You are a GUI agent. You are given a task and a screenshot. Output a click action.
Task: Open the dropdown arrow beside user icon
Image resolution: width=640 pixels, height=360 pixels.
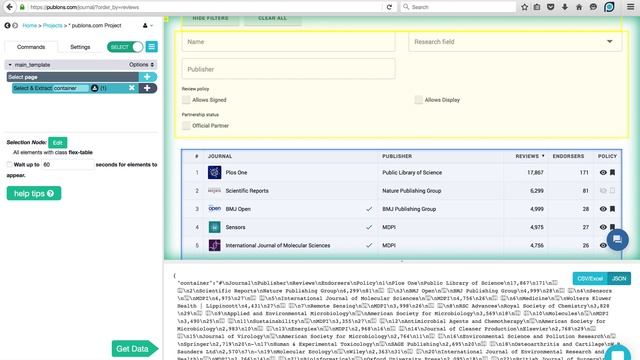(151, 25)
